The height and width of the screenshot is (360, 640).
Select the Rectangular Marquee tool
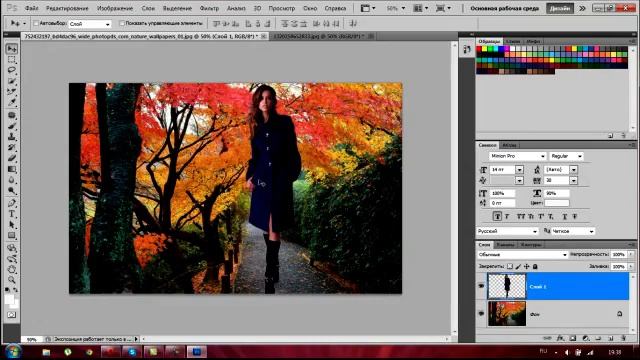[12, 60]
